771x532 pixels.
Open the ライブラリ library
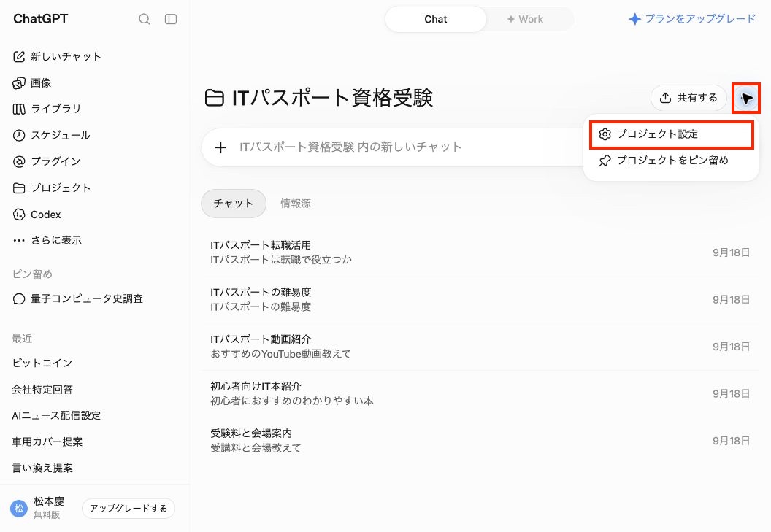47,109
